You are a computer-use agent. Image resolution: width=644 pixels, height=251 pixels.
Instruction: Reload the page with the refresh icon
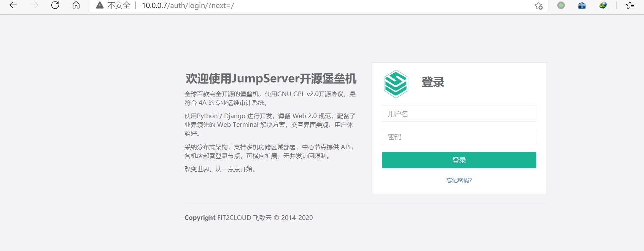coord(55,5)
